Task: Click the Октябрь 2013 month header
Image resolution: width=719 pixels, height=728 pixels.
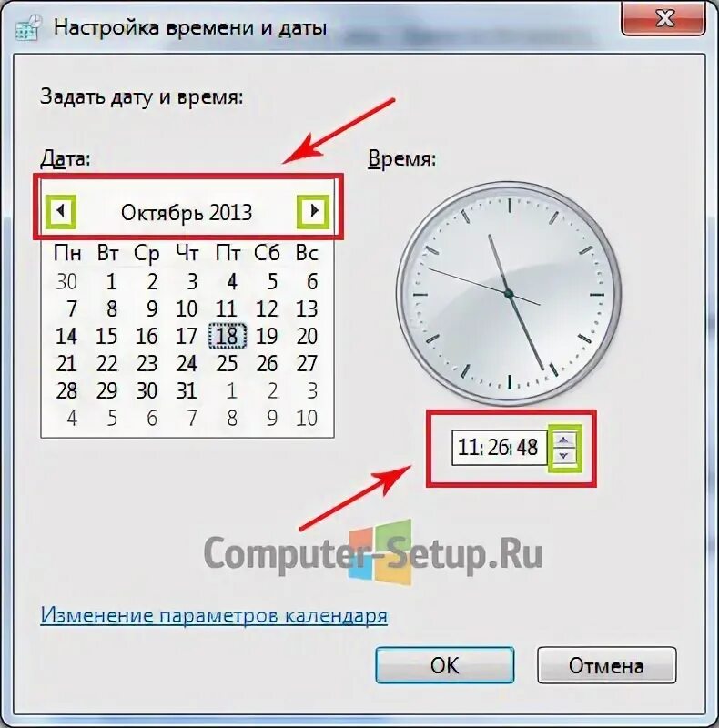Action: coord(187,213)
